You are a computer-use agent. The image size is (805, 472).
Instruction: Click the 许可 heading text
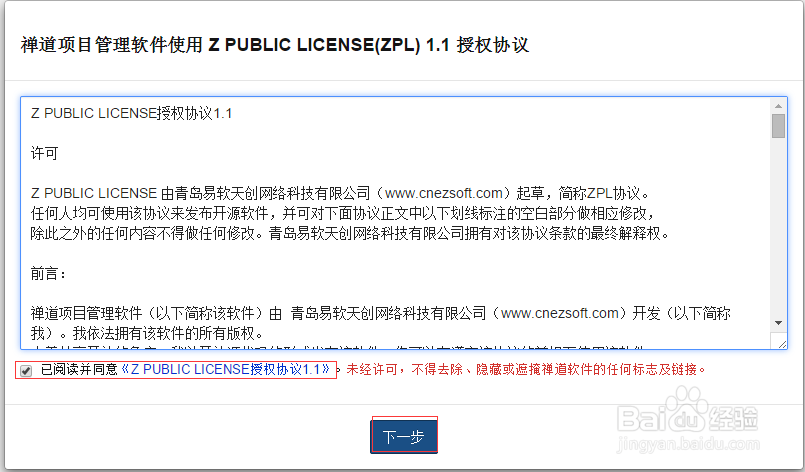click(45, 153)
